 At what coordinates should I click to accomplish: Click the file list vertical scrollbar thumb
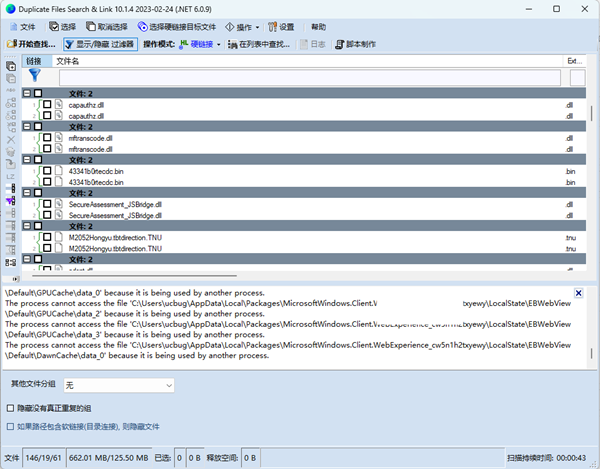592,114
